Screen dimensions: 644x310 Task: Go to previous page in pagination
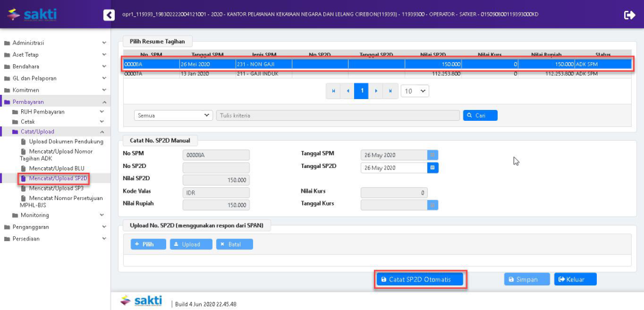347,91
